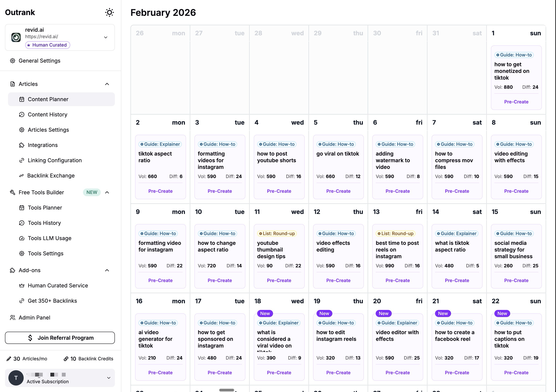Click the Human Curated badge
This screenshot has width=556, height=392.
tap(48, 45)
